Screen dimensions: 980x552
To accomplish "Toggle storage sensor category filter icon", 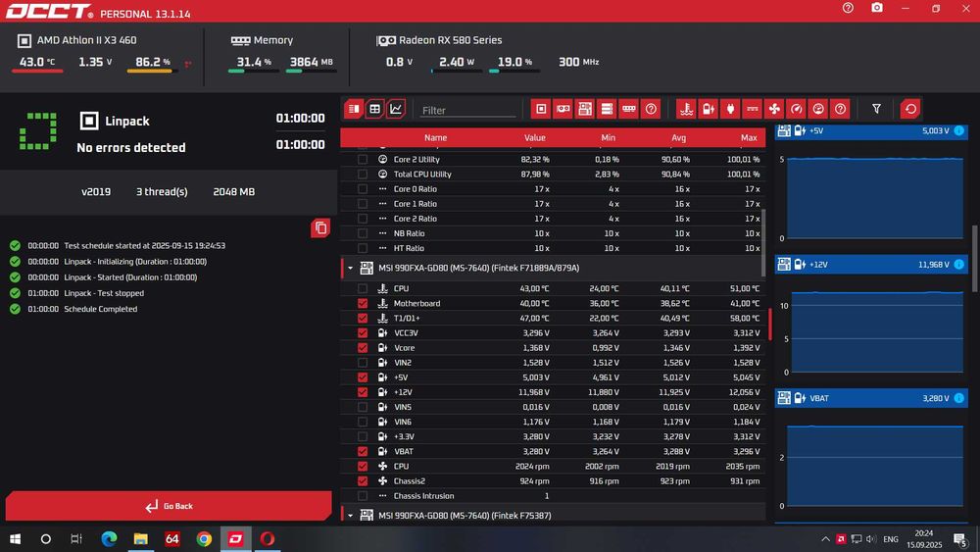I will 607,109.
